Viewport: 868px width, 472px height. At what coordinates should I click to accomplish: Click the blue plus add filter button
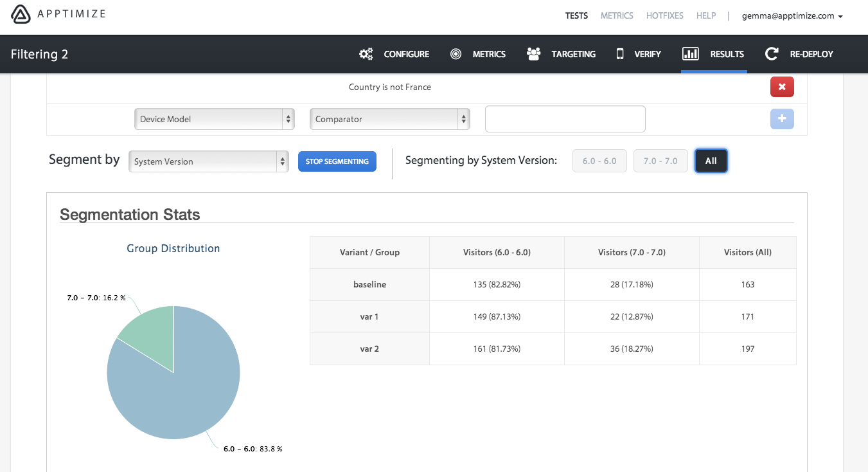782,119
